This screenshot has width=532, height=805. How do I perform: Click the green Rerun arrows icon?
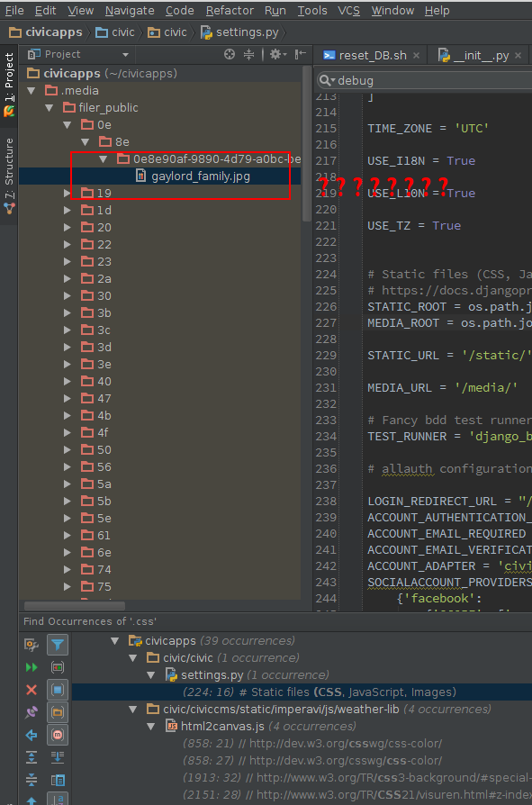click(x=32, y=667)
